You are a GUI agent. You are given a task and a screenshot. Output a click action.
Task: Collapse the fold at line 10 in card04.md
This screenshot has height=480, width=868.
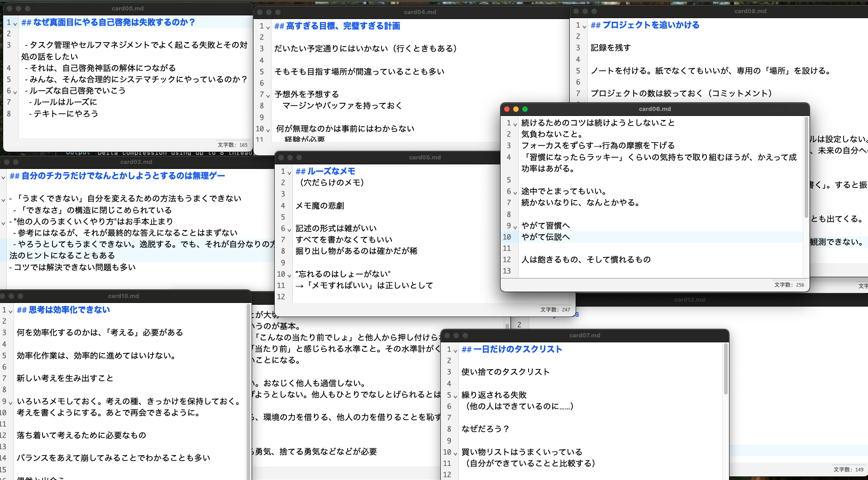click(x=268, y=130)
